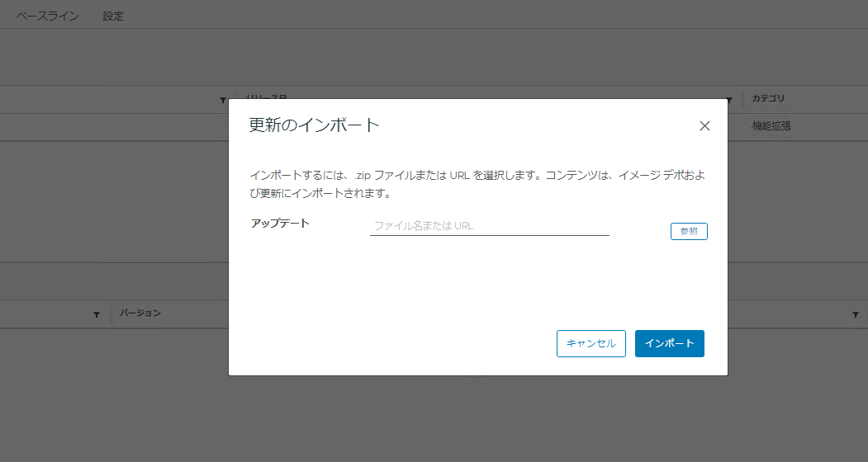Select the バージョン column header
The height and width of the screenshot is (462, 868).
tap(140, 313)
